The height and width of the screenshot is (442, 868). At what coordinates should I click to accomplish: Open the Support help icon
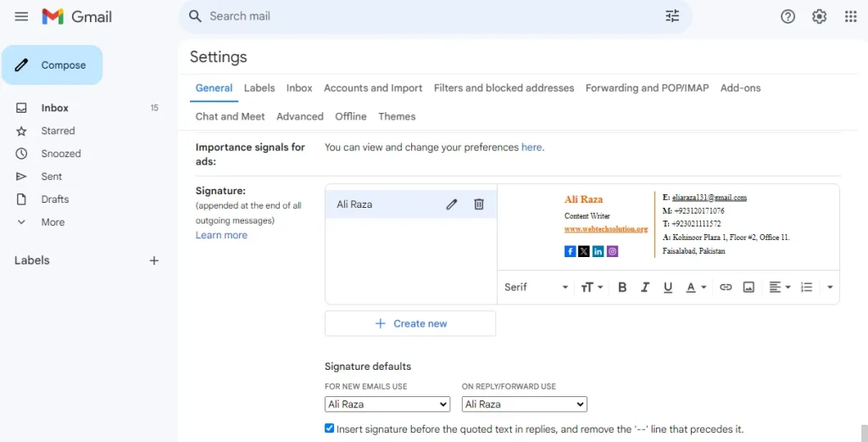[x=787, y=17]
